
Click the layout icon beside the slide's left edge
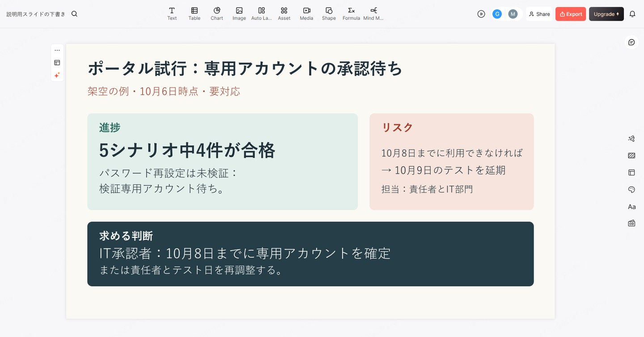click(x=57, y=63)
